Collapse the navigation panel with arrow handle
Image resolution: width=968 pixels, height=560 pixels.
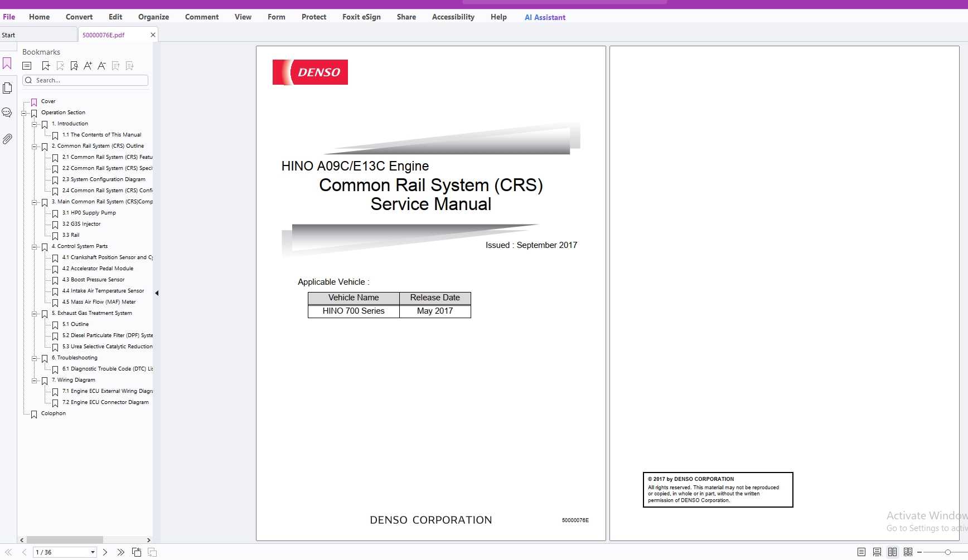click(x=157, y=293)
